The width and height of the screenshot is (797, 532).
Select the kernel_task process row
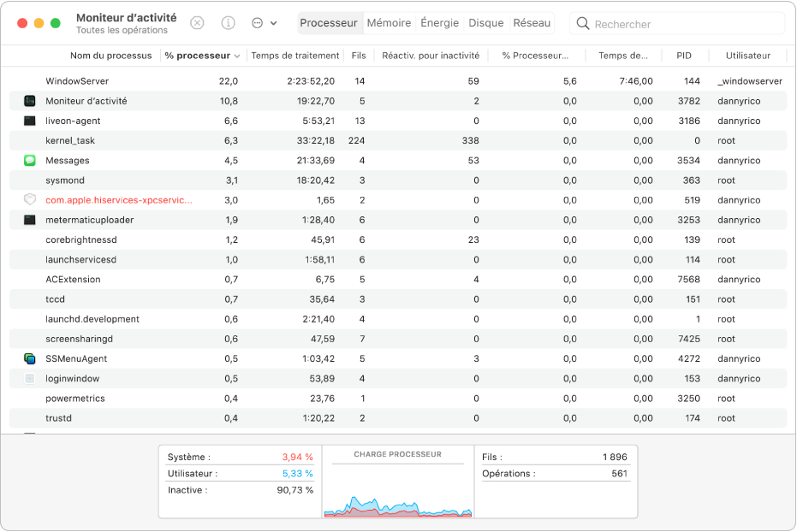point(398,140)
